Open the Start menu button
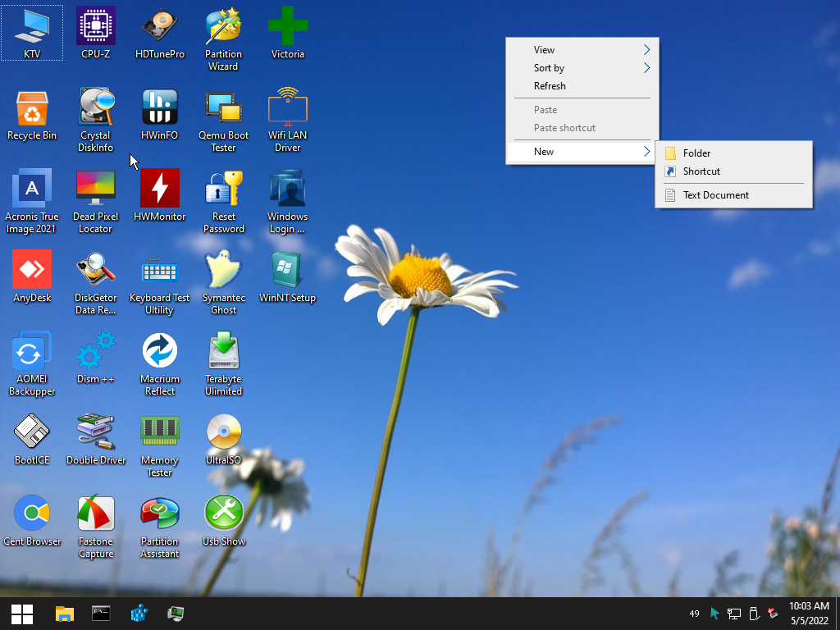Viewport: 840px width, 630px height. pyautogui.click(x=22, y=614)
